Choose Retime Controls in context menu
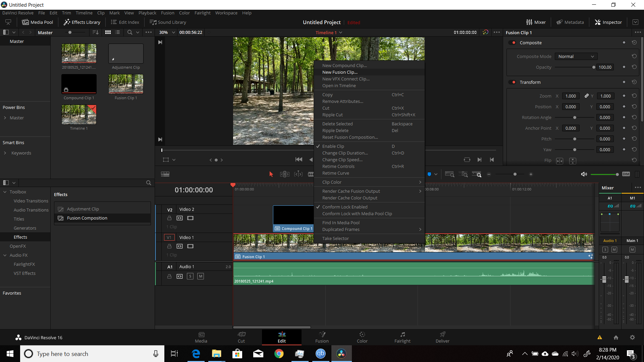The width and height of the screenshot is (644, 362). 369,167
